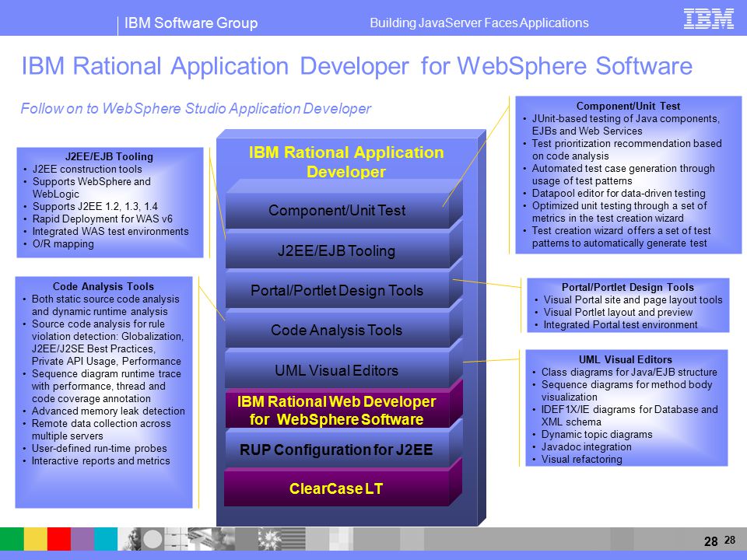Click 'Integrated Portal test environment' bullet

point(620,325)
